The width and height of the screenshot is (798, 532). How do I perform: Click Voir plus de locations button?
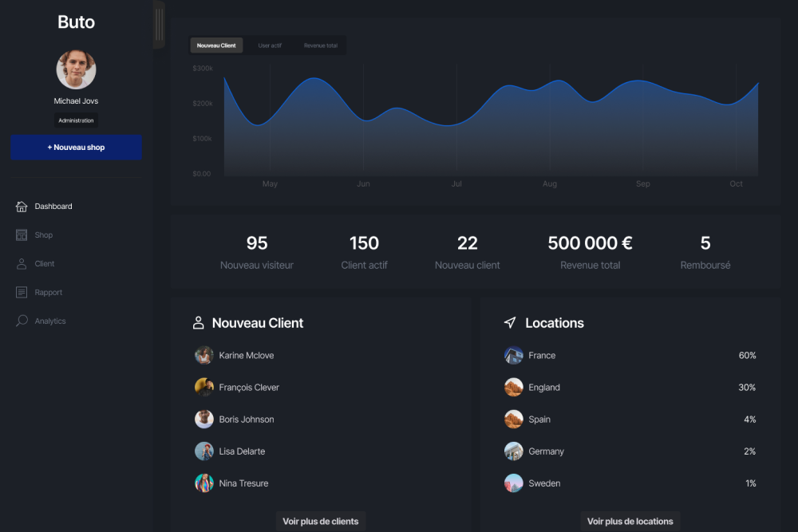pos(630,521)
